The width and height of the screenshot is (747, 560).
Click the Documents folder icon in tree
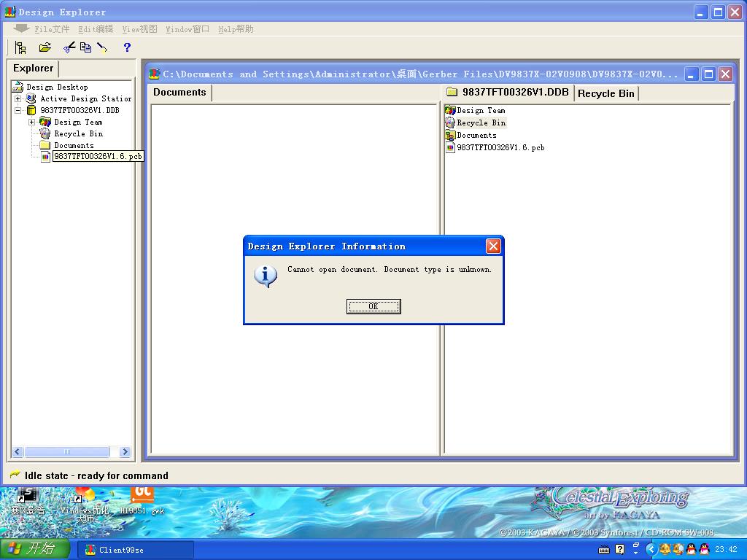coord(45,145)
